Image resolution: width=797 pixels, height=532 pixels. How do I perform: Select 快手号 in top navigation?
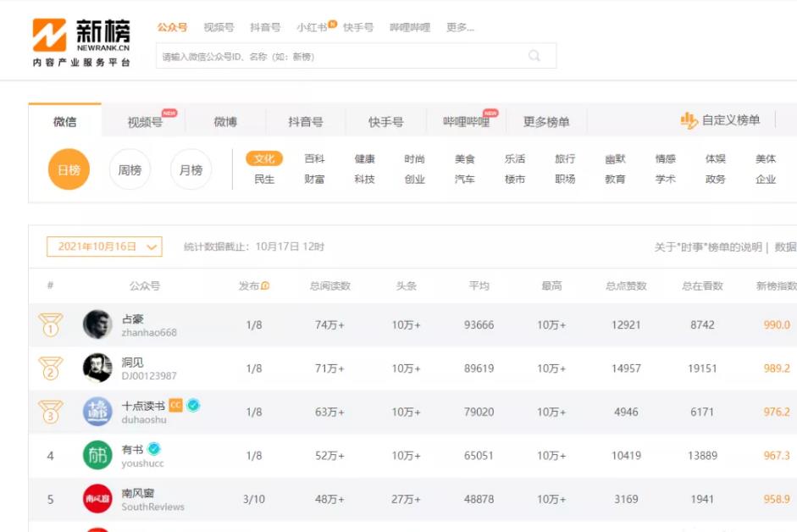click(358, 27)
